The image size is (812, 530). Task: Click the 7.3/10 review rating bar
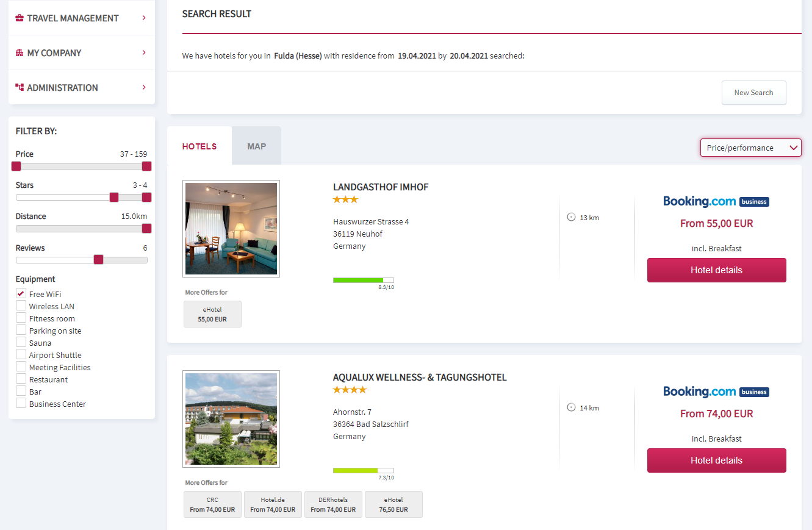(x=364, y=470)
